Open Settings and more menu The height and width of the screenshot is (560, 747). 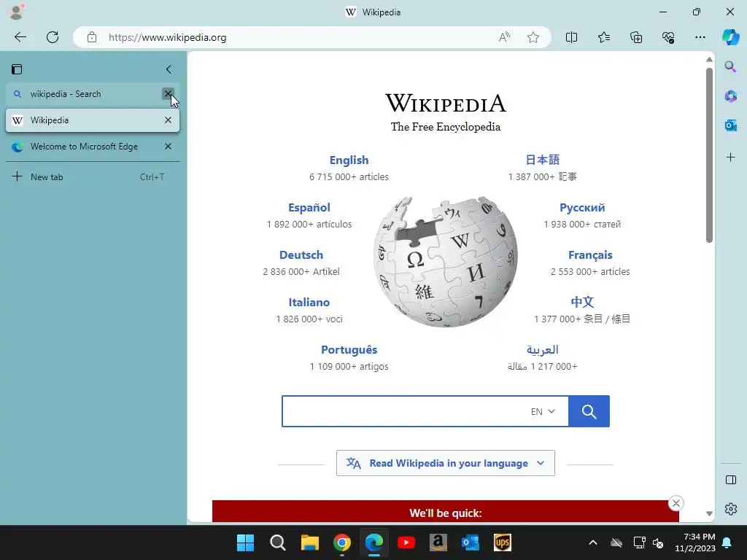click(x=700, y=37)
